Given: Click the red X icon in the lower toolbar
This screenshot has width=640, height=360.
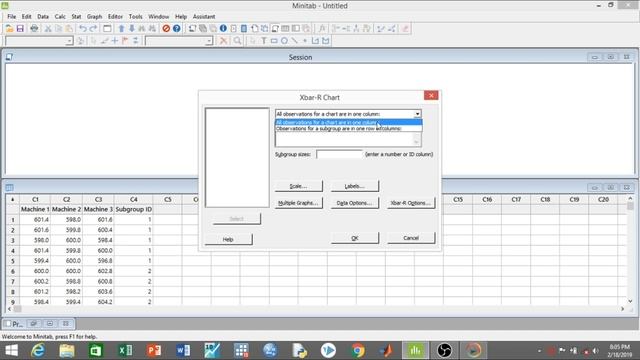Looking at the screenshot, I should [223, 41].
